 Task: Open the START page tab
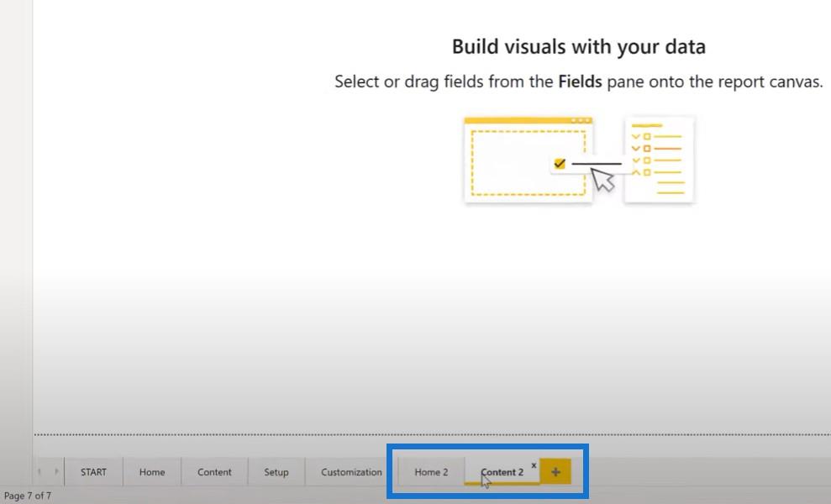click(x=93, y=472)
